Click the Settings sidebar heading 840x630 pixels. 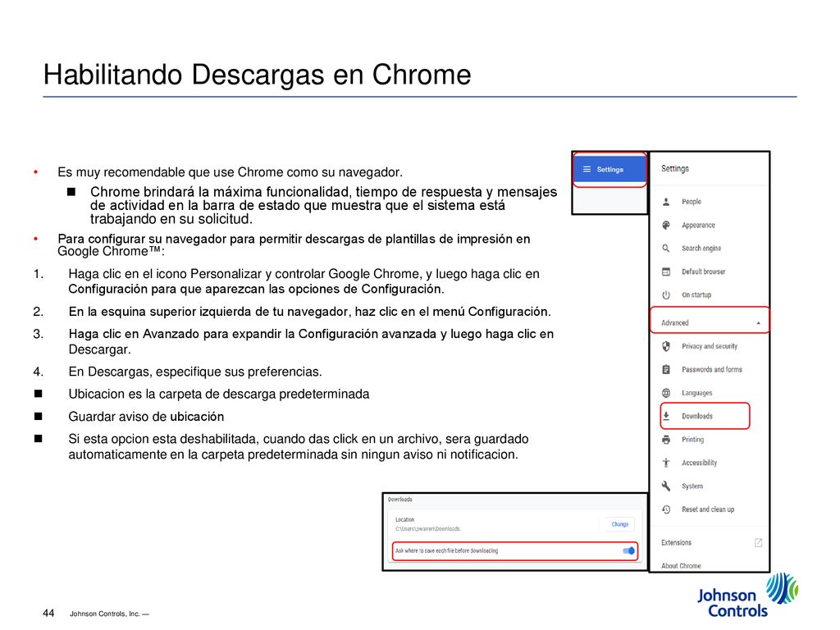point(674,169)
